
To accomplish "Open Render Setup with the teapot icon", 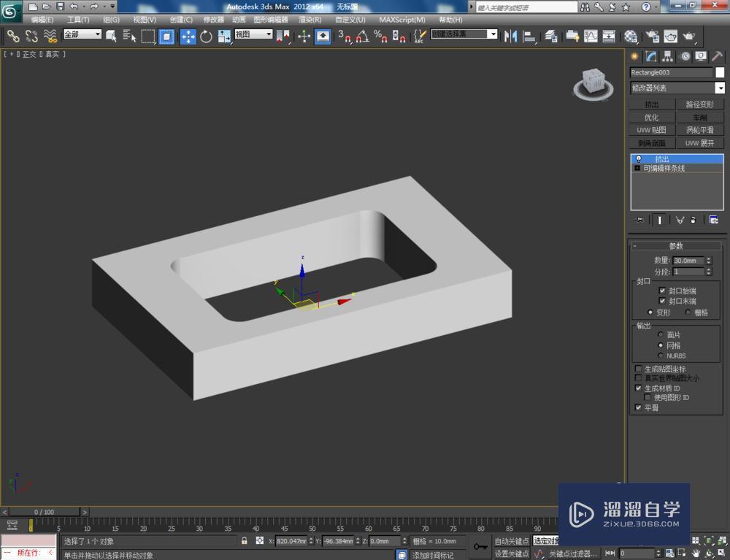I will pos(654,36).
